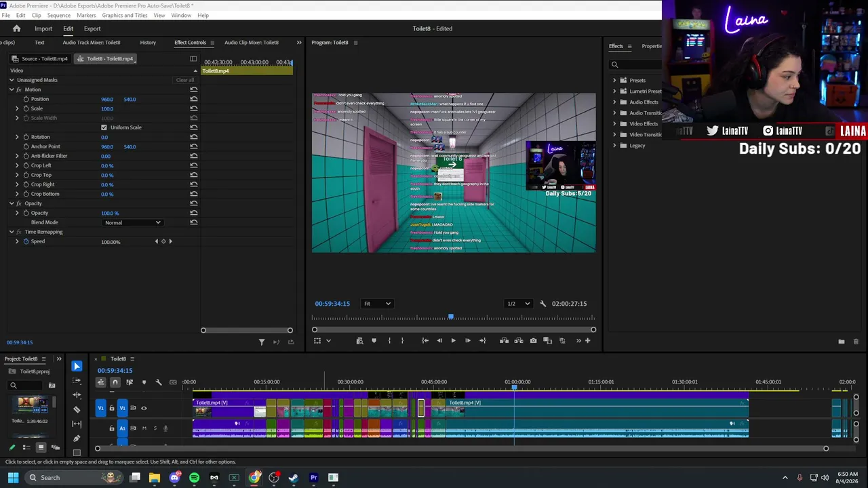The width and height of the screenshot is (868, 488).
Task: Select the Pen tool
Action: pyautogui.click(x=77, y=439)
